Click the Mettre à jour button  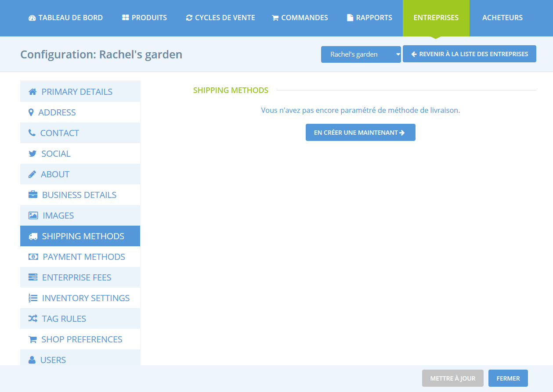[x=453, y=378]
